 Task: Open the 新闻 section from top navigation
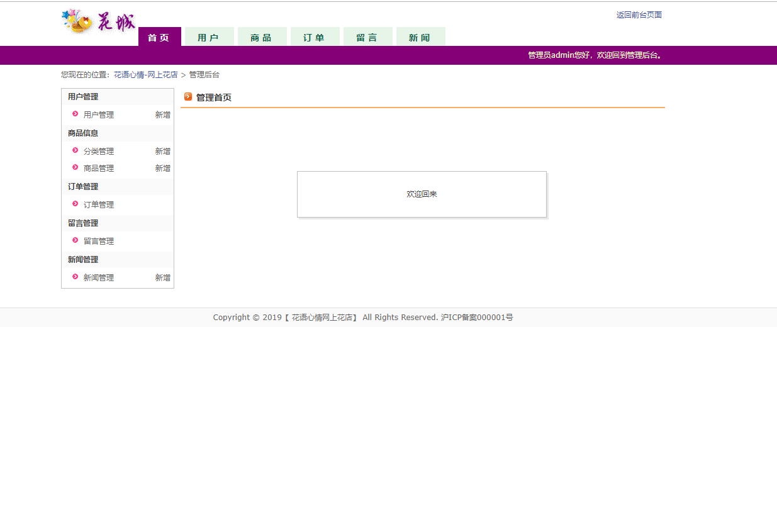[420, 36]
